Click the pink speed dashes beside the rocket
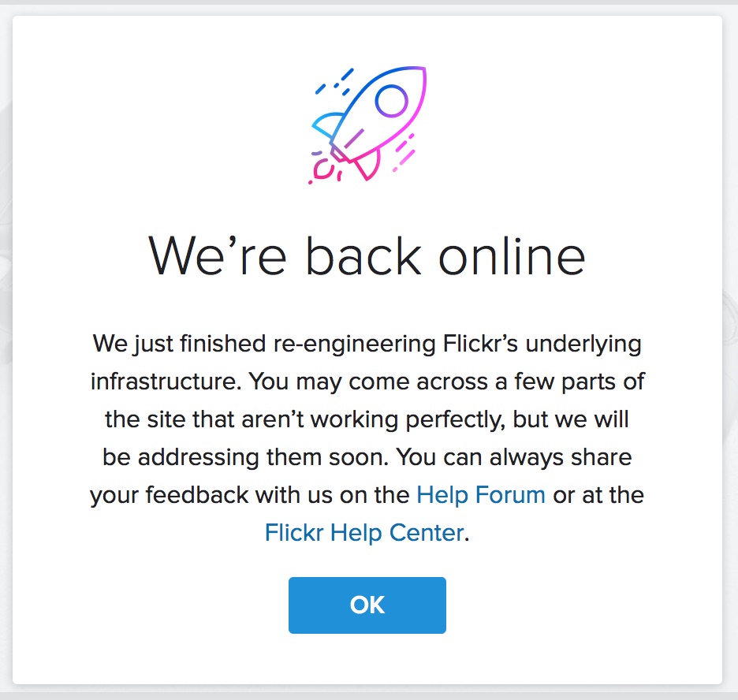Screen dimensions: 738x700 point(404,152)
